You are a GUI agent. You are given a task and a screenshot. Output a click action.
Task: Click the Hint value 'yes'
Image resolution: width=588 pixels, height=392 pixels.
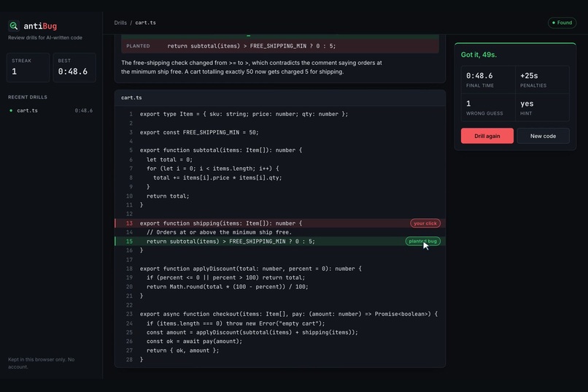527,104
